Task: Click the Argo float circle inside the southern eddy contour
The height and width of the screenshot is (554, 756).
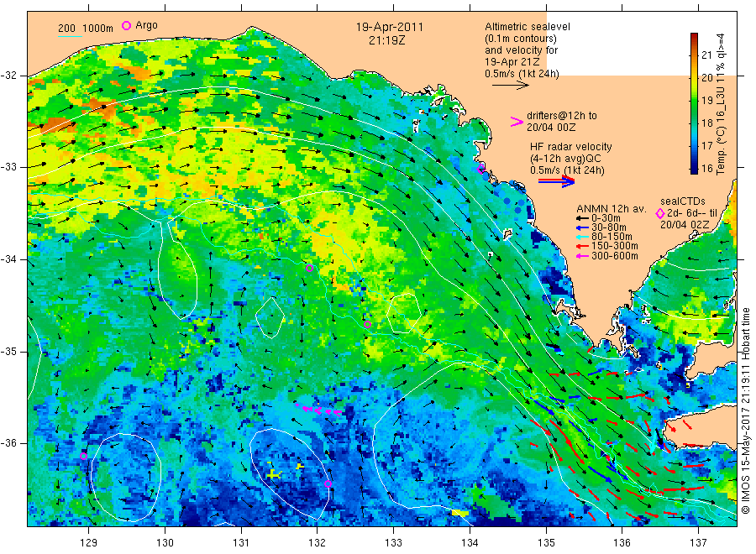Action: point(328,483)
